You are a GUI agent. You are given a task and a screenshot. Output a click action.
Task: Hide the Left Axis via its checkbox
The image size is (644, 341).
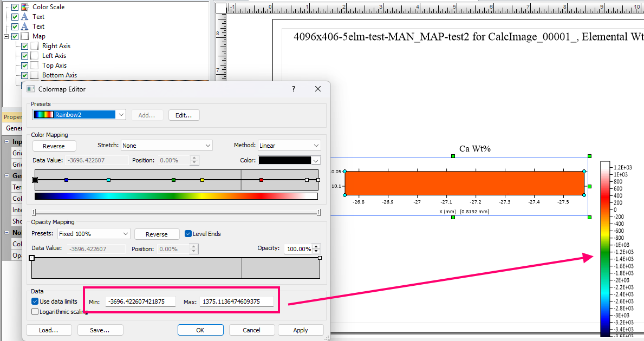24,56
